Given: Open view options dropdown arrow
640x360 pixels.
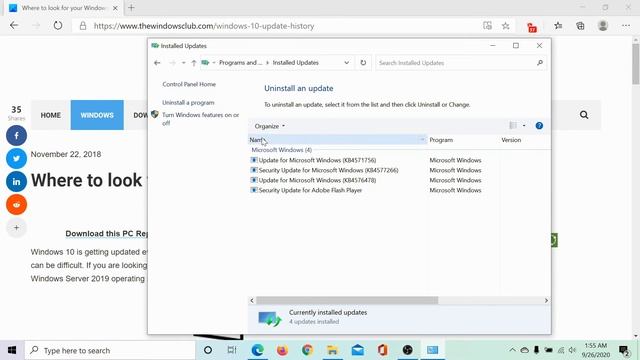Looking at the screenshot, I should (x=524, y=126).
